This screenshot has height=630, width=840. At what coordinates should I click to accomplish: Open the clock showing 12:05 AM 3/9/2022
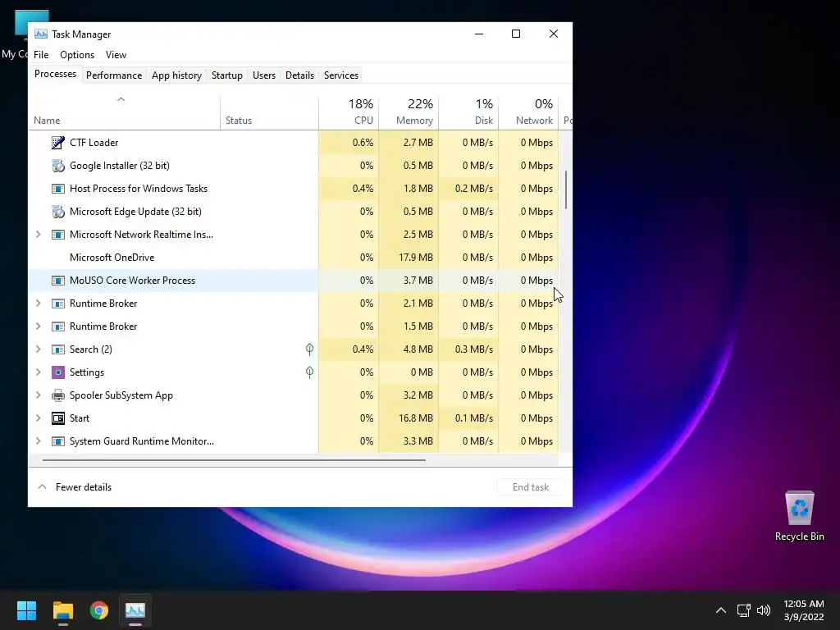804,610
